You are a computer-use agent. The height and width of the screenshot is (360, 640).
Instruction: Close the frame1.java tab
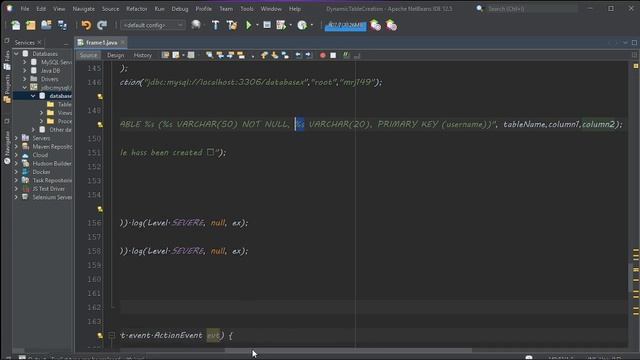[123, 42]
